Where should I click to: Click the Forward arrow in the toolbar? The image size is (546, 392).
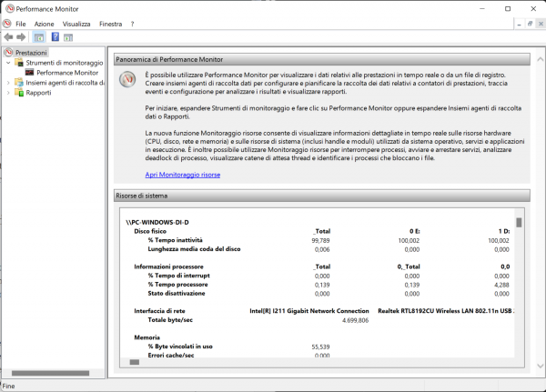pos(21,37)
